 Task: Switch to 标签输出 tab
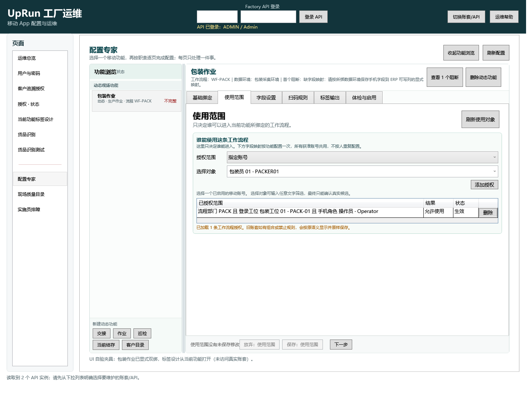pyautogui.click(x=330, y=98)
